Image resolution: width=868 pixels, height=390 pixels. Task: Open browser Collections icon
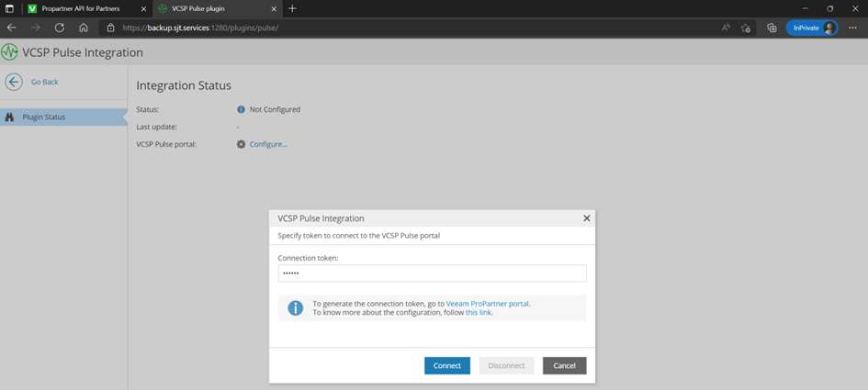[x=772, y=28]
